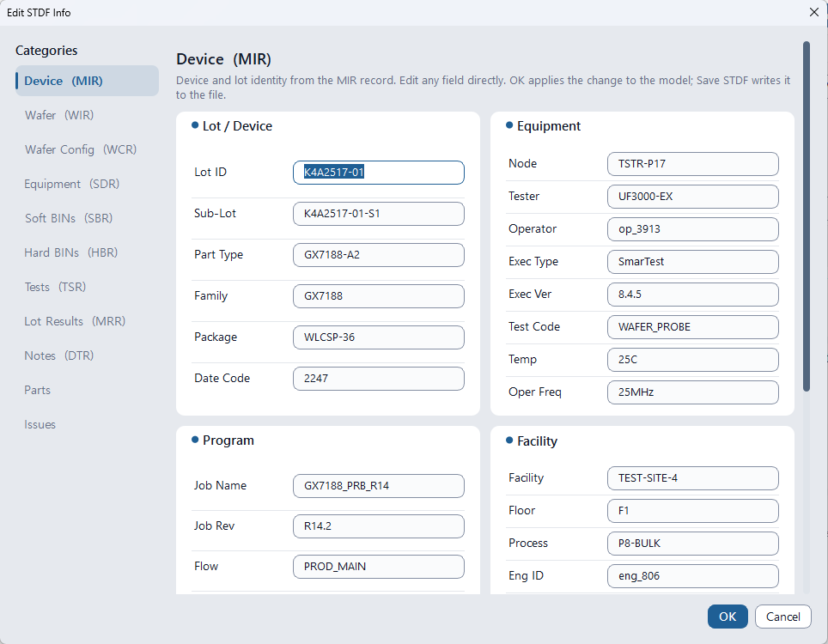Click the Tester input field
This screenshot has height=644, width=828.
pyautogui.click(x=693, y=197)
